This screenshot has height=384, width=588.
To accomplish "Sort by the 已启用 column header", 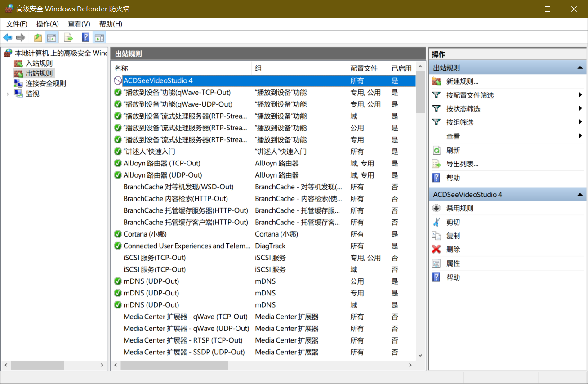I will point(401,68).
